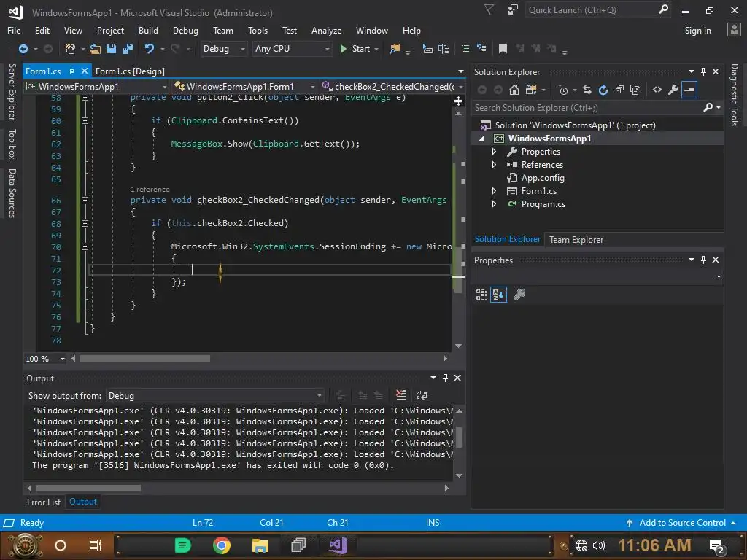Toggle auto-hide pin on Solution Explorer panel
The width and height of the screenshot is (747, 560).
(x=703, y=71)
